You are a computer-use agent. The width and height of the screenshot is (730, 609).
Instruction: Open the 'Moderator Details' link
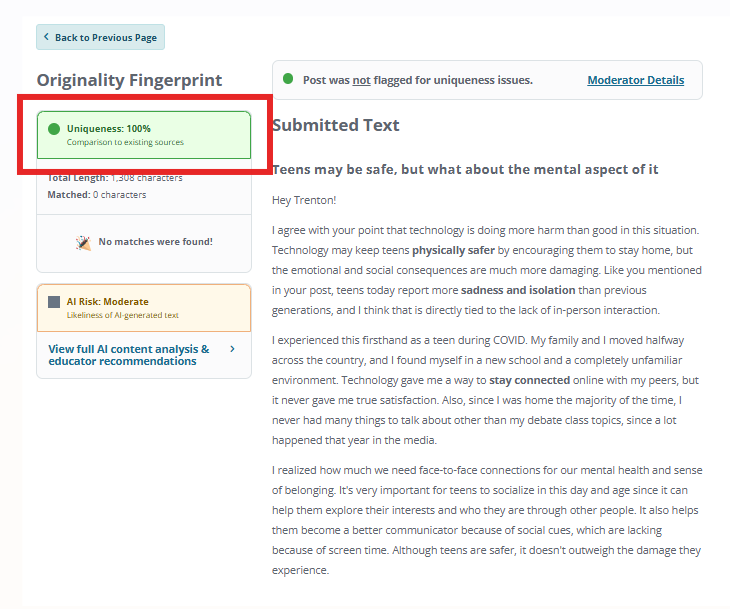pyautogui.click(x=635, y=80)
